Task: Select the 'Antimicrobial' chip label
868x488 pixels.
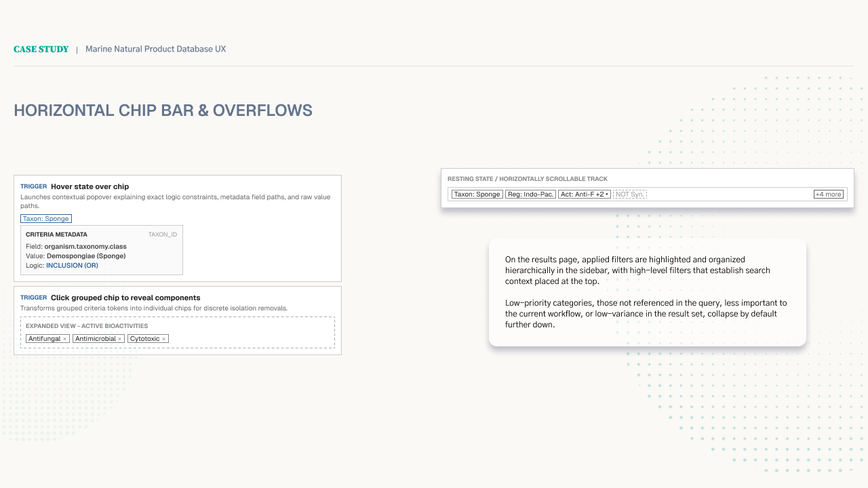Action: tap(96, 339)
